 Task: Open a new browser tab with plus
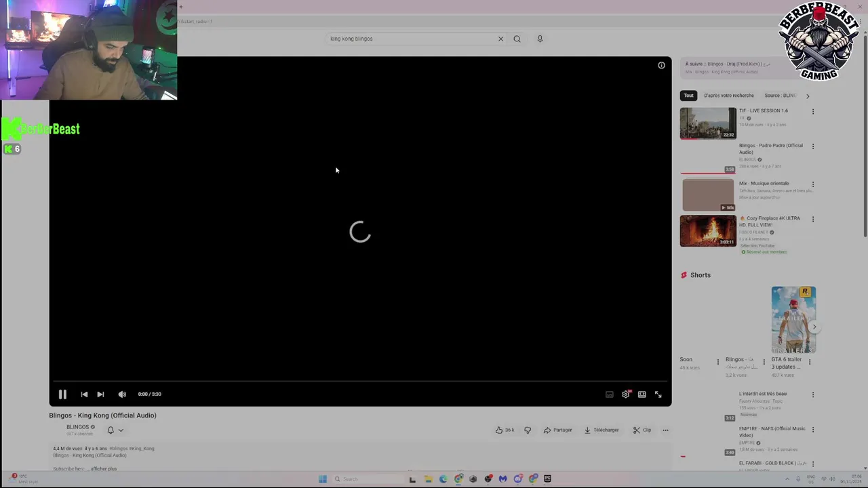tap(180, 7)
